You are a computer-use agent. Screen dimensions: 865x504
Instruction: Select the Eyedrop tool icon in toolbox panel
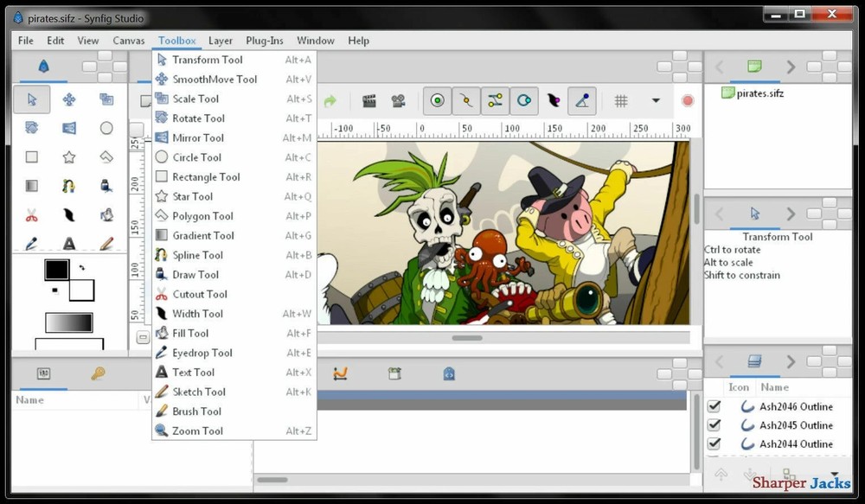click(x=32, y=243)
